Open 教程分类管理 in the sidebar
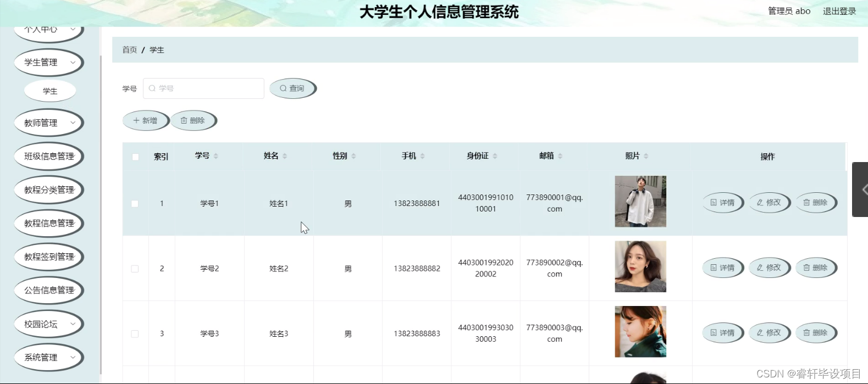This screenshot has width=868, height=384. pos(49,190)
